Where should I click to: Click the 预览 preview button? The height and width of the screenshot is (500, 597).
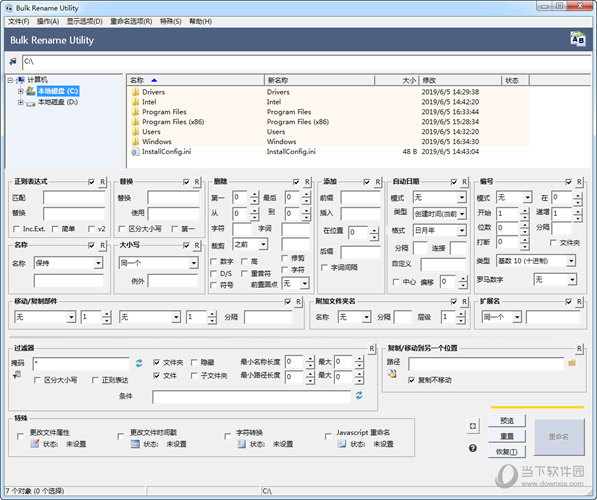tap(507, 421)
